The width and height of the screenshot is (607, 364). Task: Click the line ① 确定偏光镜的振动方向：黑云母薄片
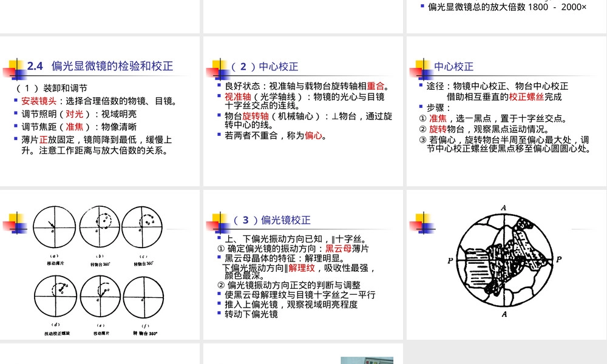coord(293,249)
